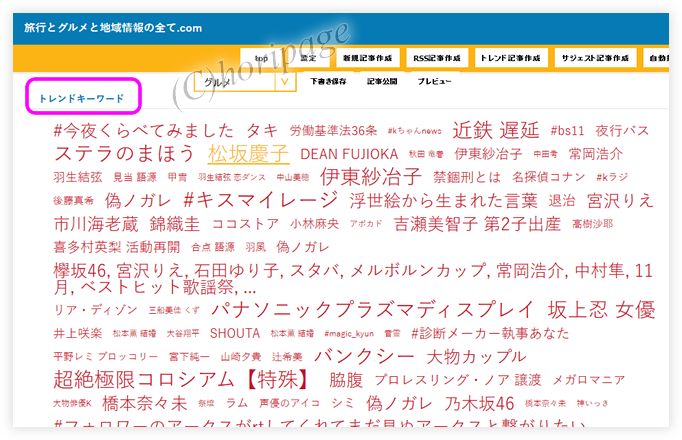
Task: Click keyword #キスマイレージ
Action: coord(260,200)
